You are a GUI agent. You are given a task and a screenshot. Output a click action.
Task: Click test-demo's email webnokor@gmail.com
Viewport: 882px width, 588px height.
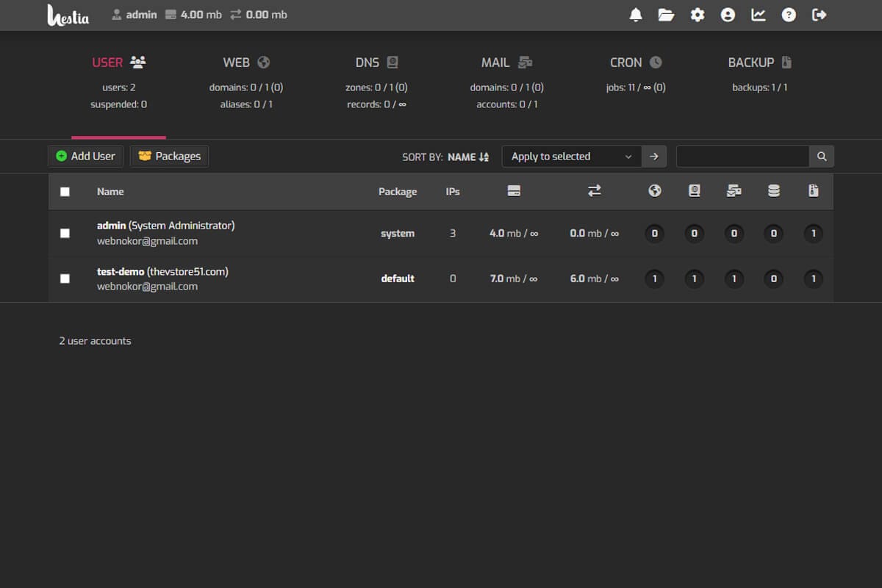(147, 287)
